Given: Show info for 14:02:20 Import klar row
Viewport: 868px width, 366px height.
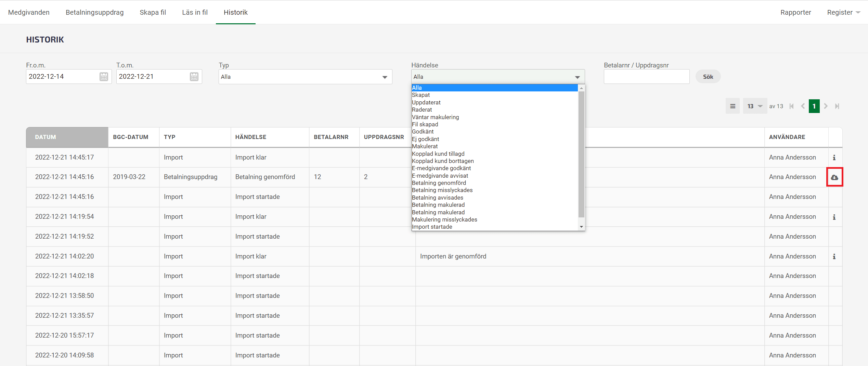Looking at the screenshot, I should 834,256.
